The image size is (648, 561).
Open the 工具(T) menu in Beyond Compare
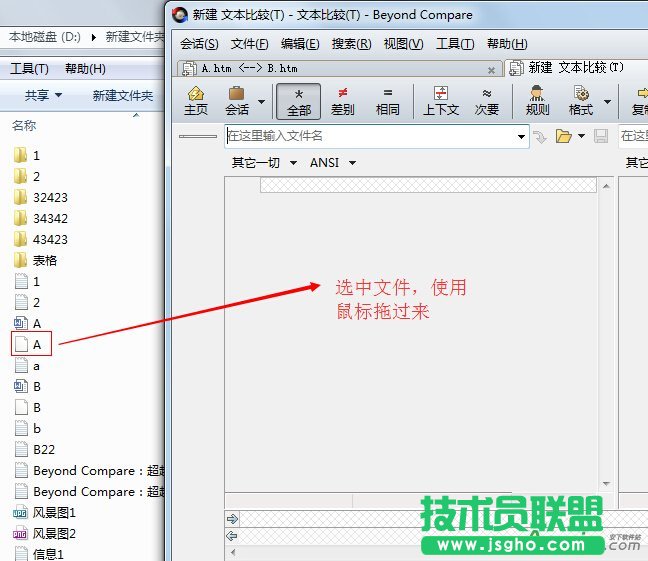(455, 44)
